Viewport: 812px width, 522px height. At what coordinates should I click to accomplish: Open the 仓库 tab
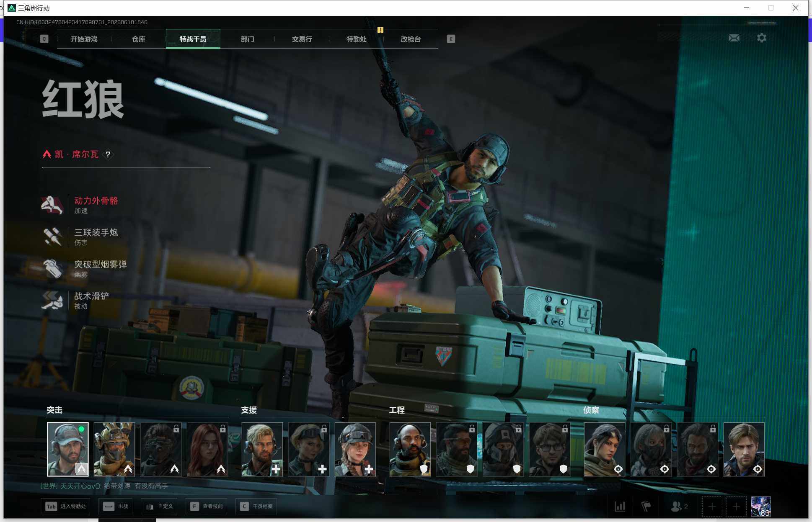pos(138,39)
